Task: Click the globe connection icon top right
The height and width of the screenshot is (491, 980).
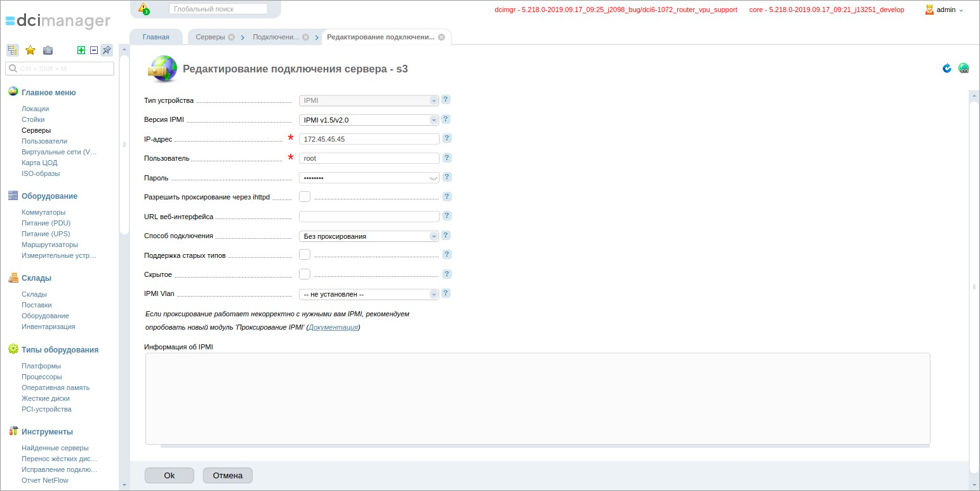Action: (x=963, y=68)
